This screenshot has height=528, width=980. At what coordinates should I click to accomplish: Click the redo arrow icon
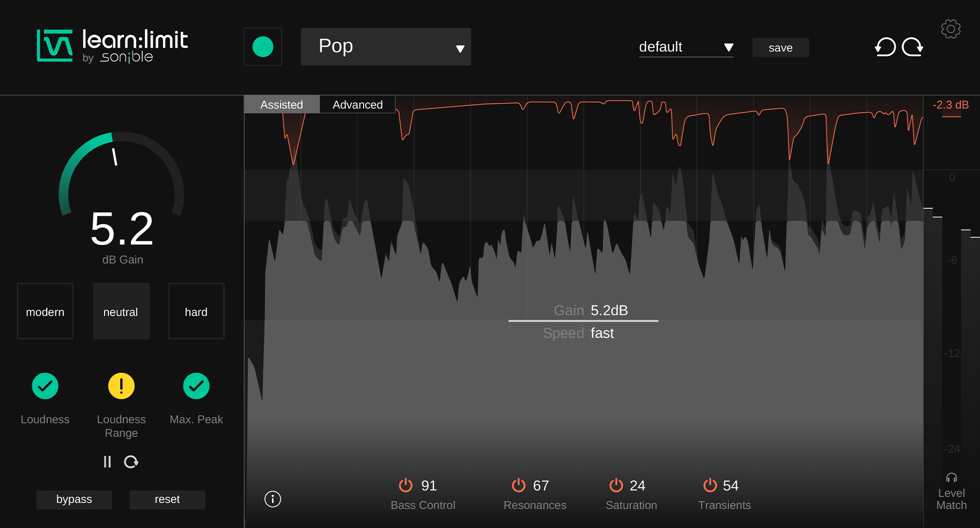(x=912, y=47)
